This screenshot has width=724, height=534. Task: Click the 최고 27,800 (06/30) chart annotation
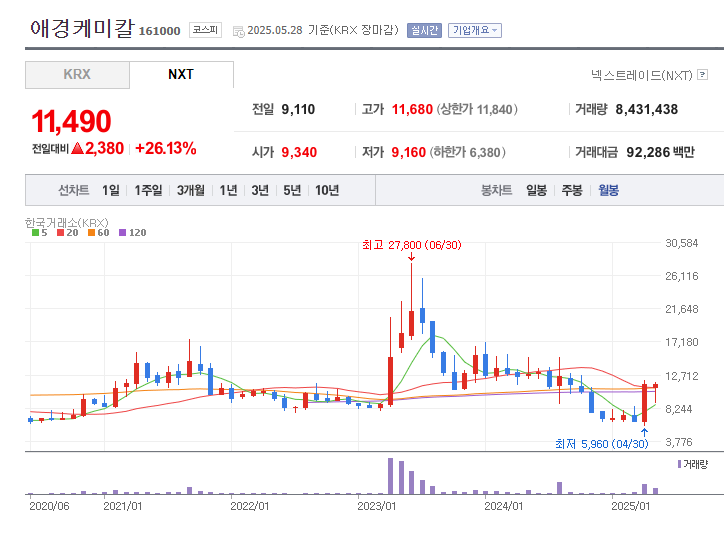click(x=412, y=245)
